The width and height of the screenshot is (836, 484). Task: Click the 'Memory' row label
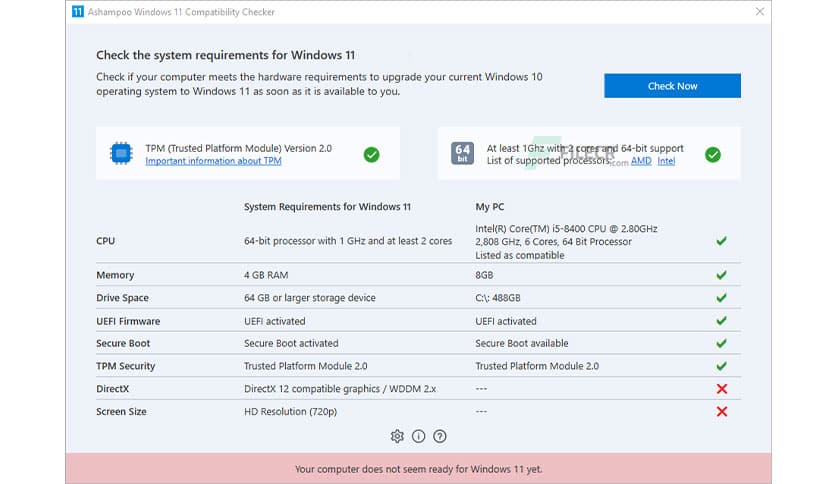point(115,275)
